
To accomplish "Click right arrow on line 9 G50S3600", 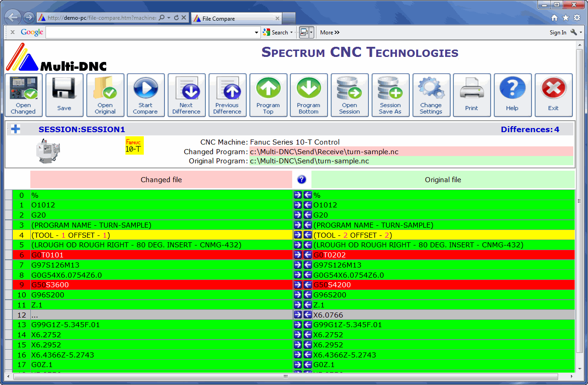I will click(x=298, y=285).
